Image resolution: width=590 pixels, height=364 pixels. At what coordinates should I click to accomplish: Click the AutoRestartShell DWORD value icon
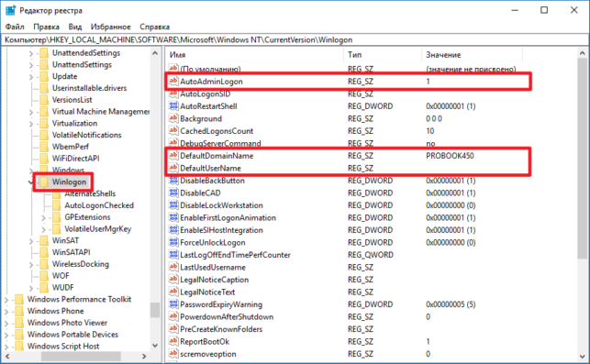tap(173, 106)
